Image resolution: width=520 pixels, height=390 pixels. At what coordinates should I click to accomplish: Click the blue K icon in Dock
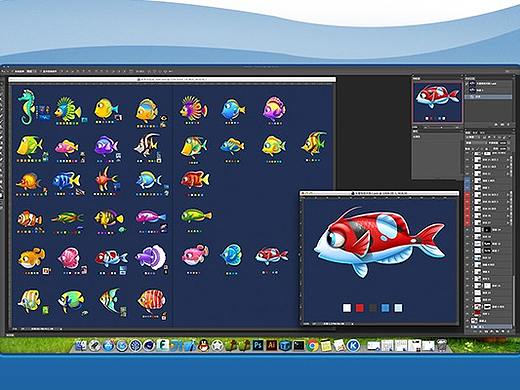(x=353, y=346)
